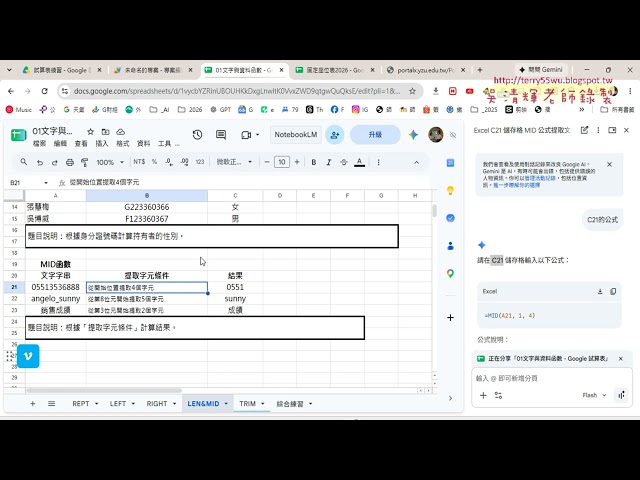640x480 pixels.
Task: Switch to the LEFT sheet tab
Action: (x=118, y=404)
